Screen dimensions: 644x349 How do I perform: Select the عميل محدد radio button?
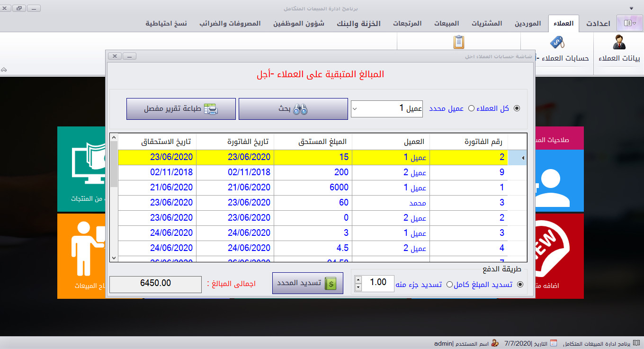pyautogui.click(x=471, y=108)
